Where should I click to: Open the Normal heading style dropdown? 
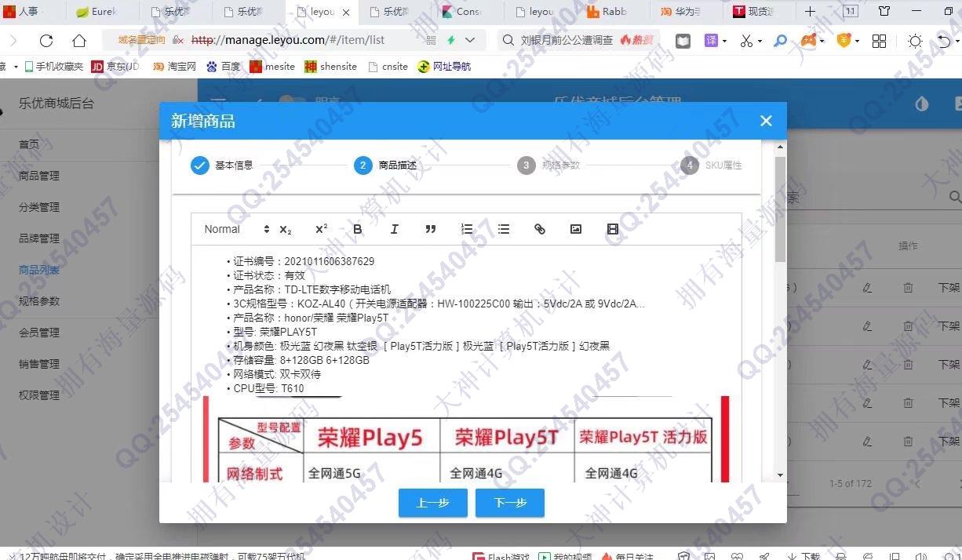tap(236, 229)
